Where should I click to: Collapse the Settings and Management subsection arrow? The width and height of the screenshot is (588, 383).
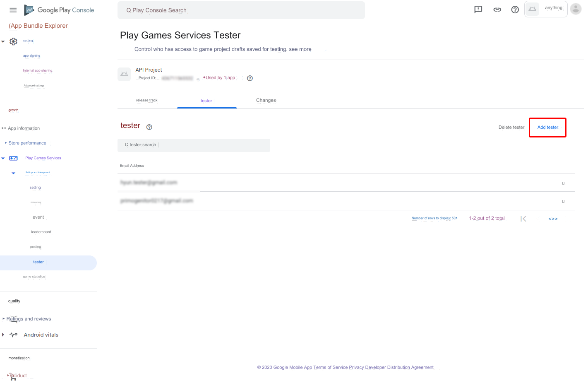click(14, 173)
